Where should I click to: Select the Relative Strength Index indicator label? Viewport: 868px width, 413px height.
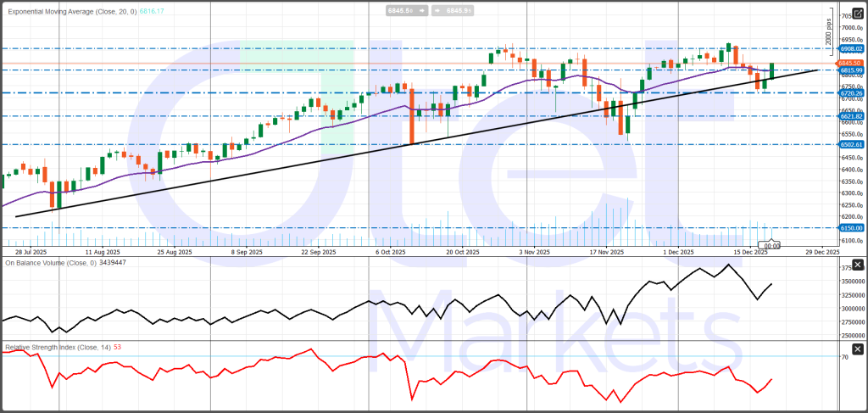click(x=53, y=348)
